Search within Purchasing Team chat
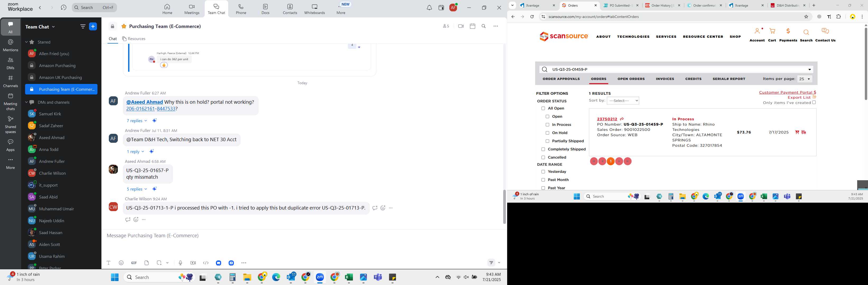 (x=484, y=26)
